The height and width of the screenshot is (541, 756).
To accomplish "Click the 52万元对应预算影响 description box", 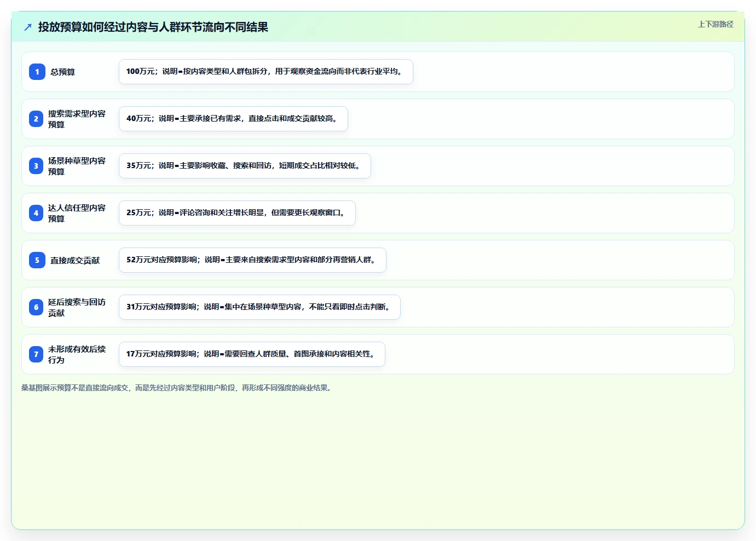I will 252,260.
